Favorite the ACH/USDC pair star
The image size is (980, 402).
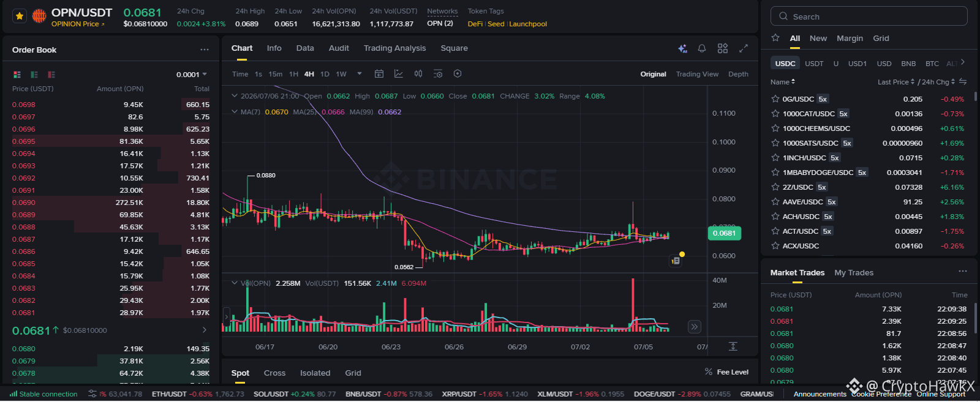coord(775,217)
